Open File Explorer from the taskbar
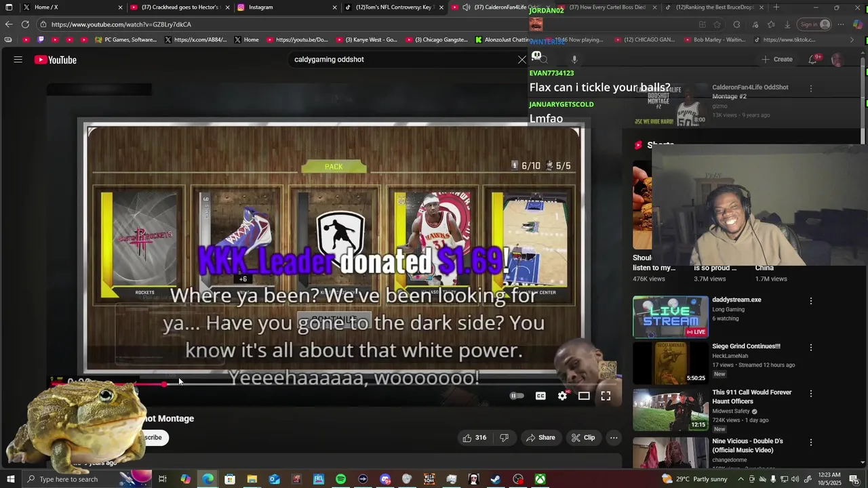The height and width of the screenshot is (488, 868). point(252,479)
